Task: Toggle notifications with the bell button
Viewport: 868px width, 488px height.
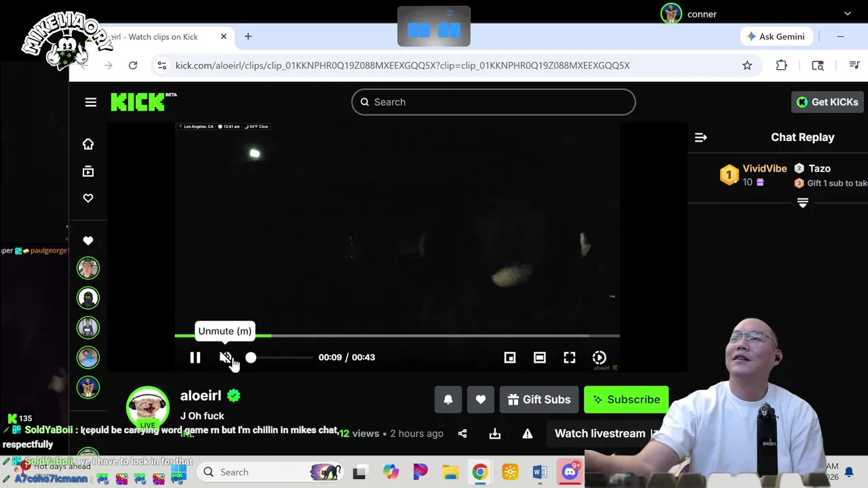Action: pyautogui.click(x=448, y=400)
